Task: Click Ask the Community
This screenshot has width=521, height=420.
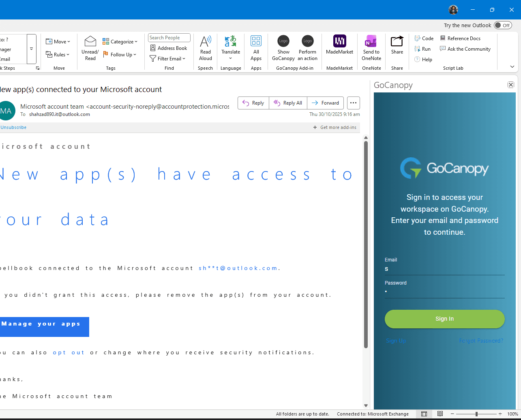Action: (x=465, y=49)
